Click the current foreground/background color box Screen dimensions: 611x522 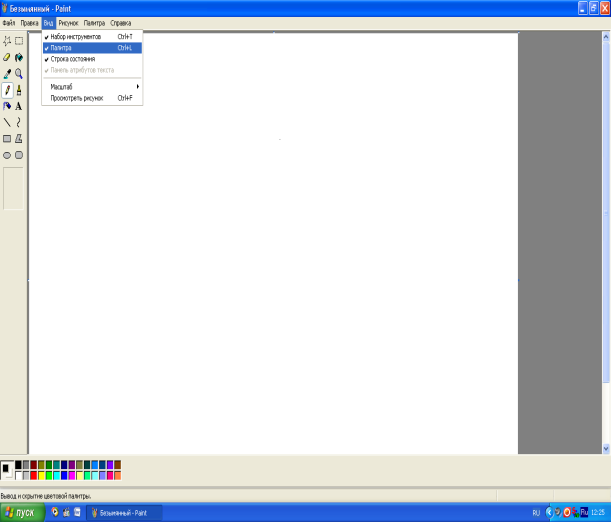tap(7, 470)
